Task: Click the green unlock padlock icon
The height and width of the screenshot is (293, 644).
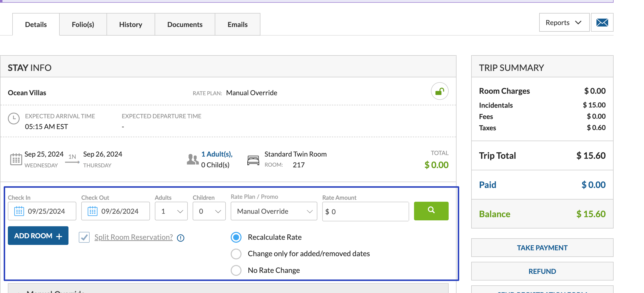Action: (440, 92)
